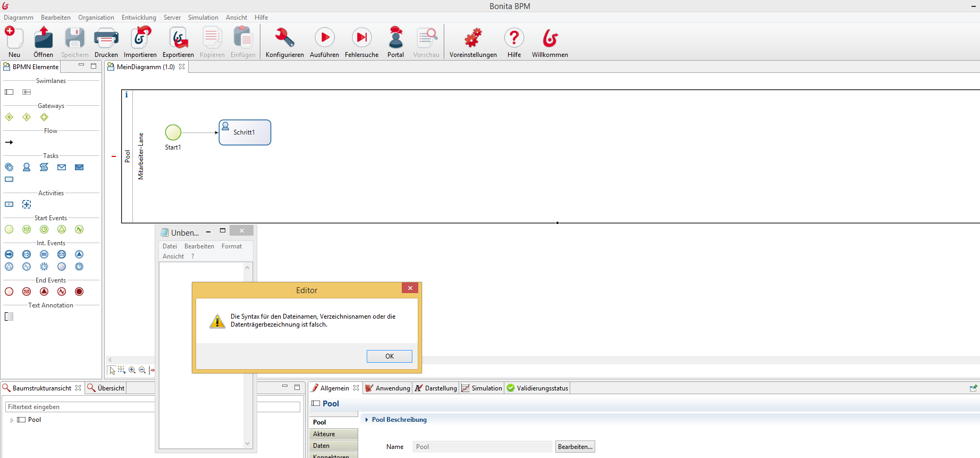Select the Text Annotation palette icon
Screen dimensions: 980x458
pyautogui.click(x=9, y=317)
